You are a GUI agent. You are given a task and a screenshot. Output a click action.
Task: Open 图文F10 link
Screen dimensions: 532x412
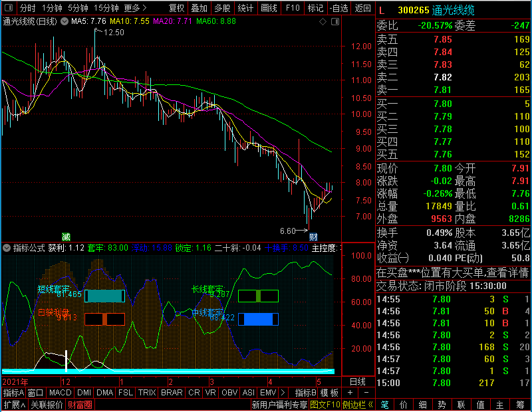tap(325, 405)
